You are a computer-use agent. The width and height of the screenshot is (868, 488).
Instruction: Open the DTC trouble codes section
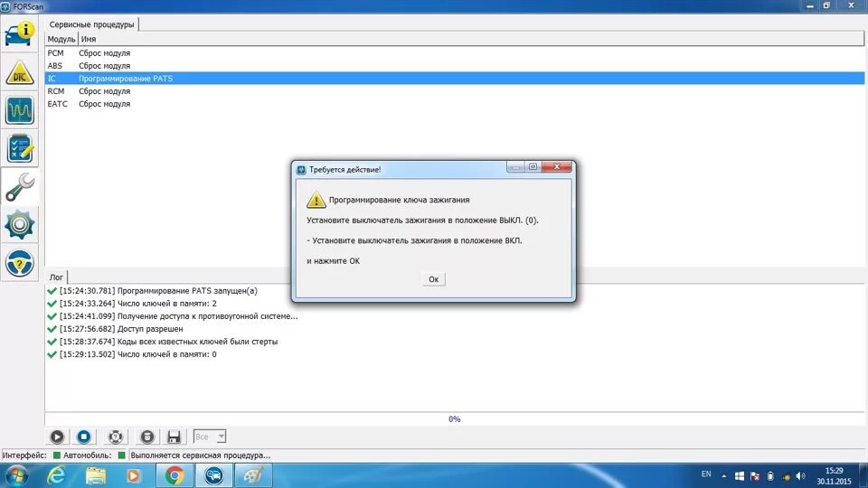click(19, 72)
